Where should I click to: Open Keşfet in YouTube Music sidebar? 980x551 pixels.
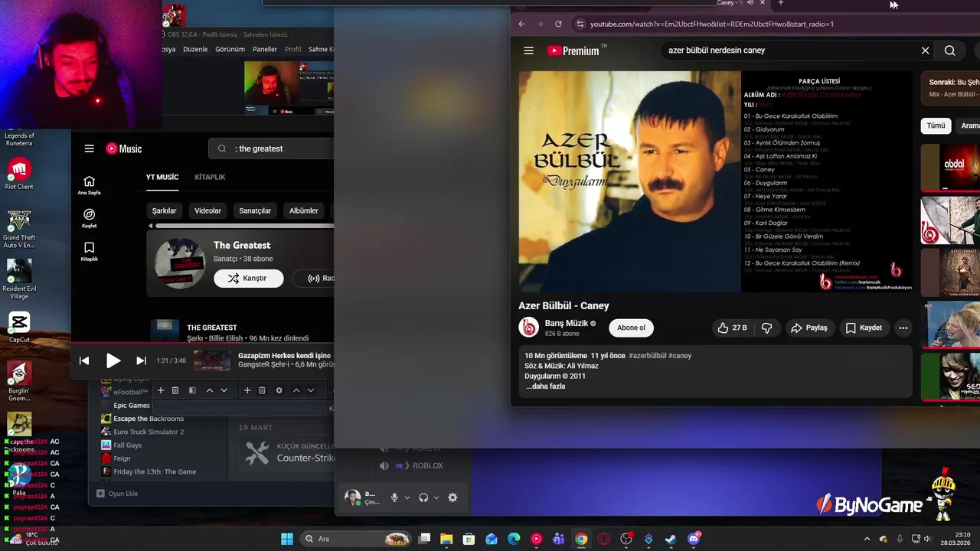(x=89, y=218)
